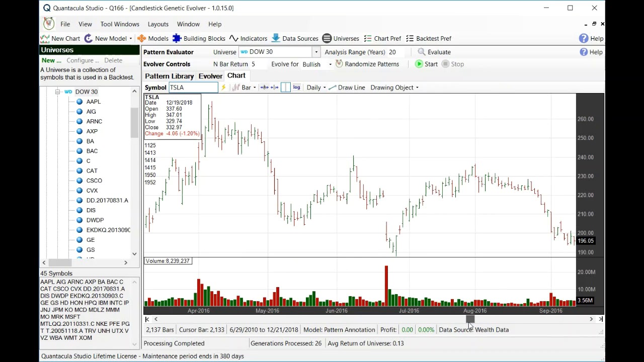Stop the evolver
The image size is (644, 362).
452,64
